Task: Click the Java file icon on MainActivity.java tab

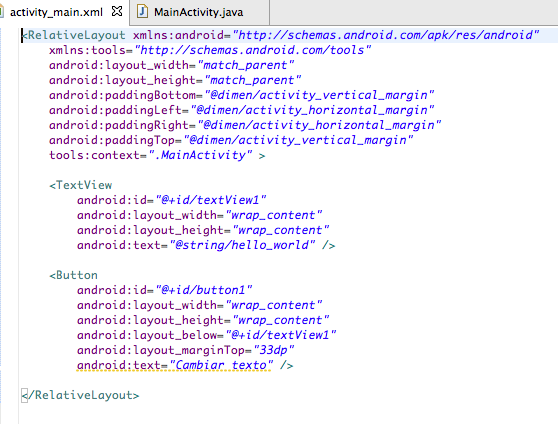Action: (x=142, y=11)
